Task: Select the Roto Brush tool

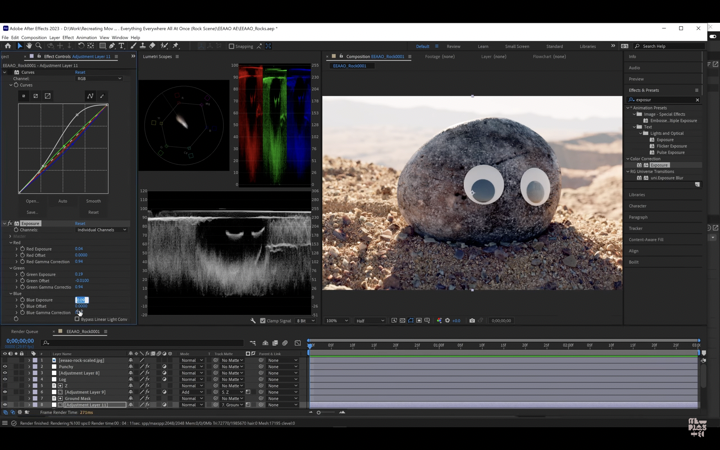Action: [x=163, y=46]
